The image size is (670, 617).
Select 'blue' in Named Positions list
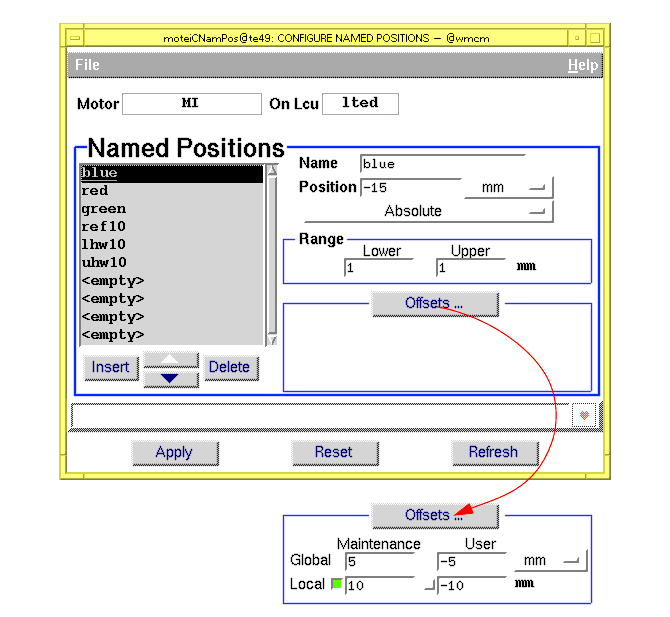(x=172, y=173)
